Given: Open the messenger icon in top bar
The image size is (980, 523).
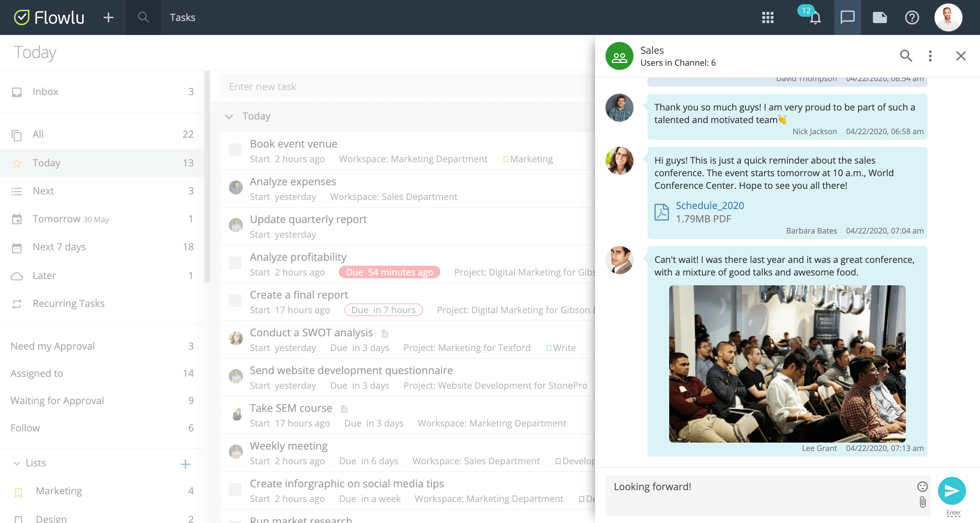Looking at the screenshot, I should point(847,17).
